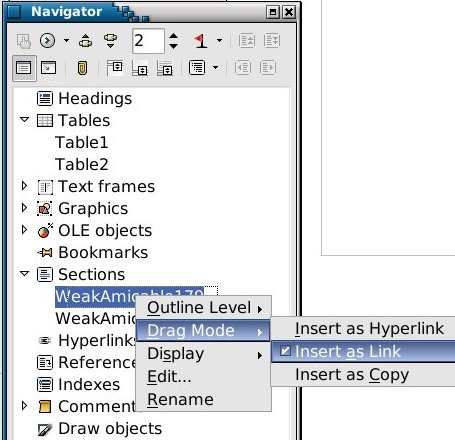Viewport: 455px width, 440px height.
Task: Expand the Graphics category
Action: point(24,208)
